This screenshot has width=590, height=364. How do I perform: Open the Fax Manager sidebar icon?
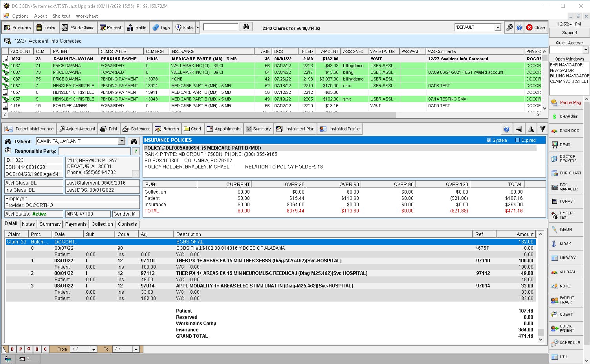tap(565, 187)
